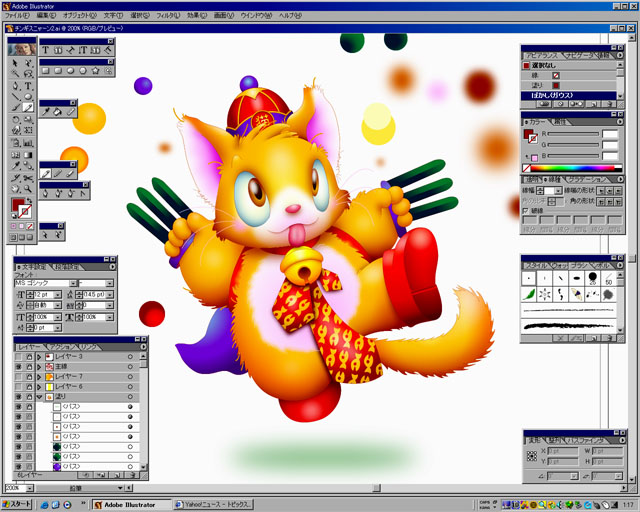The height and width of the screenshot is (512, 640).
Task: Toggle lock icon of 塗り layer
Action: tap(29, 396)
